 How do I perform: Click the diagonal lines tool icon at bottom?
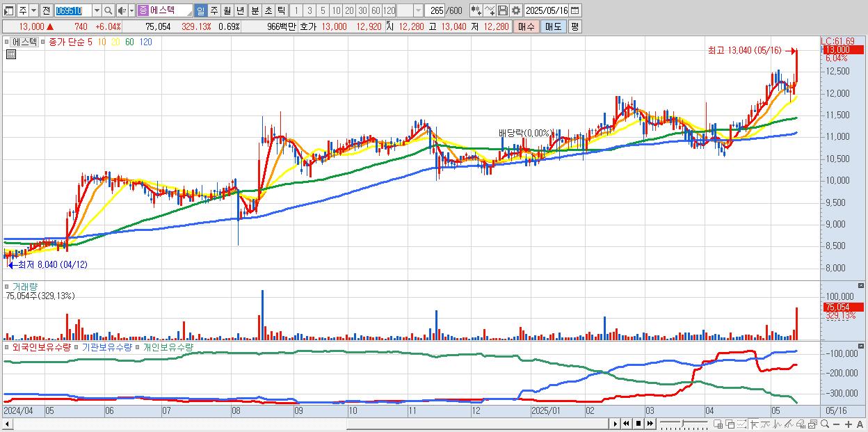pyautogui.click(x=789, y=424)
